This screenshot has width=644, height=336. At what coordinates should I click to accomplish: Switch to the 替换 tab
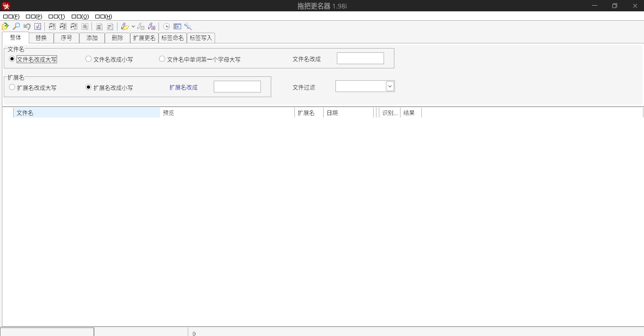(41, 38)
